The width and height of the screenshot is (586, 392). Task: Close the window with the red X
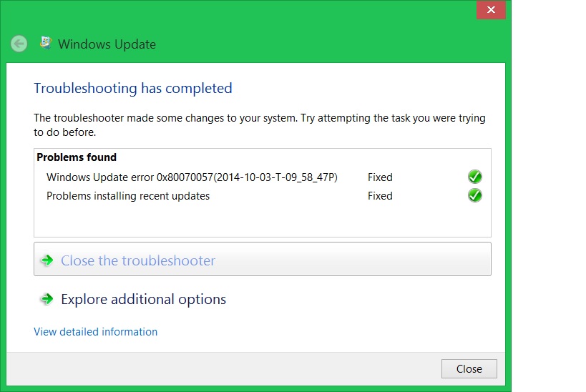491,10
